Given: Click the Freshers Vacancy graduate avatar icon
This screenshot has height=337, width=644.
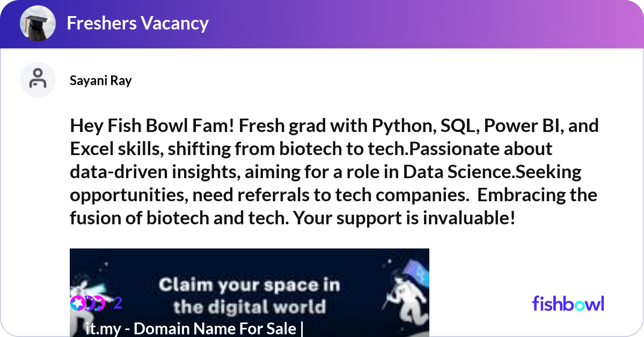Looking at the screenshot, I should (38, 23).
